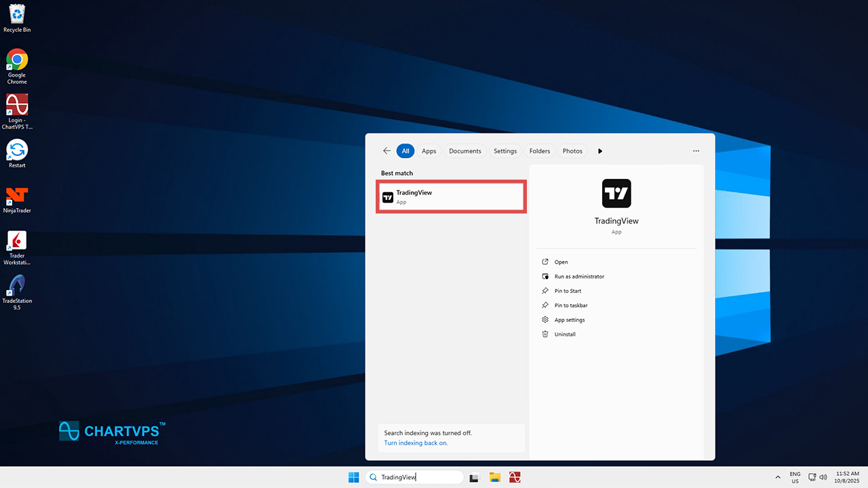This screenshot has height=488, width=868.
Task: Open File Explorer from the taskbar
Action: click(495, 477)
